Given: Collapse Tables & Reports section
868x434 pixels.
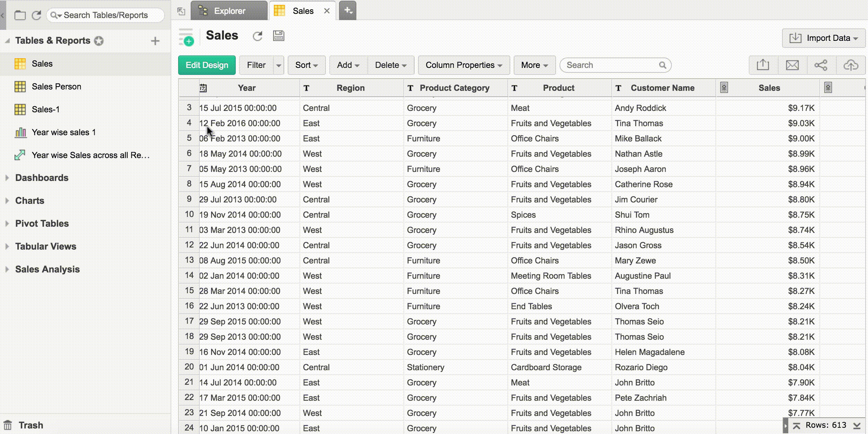Looking at the screenshot, I should click(7, 41).
